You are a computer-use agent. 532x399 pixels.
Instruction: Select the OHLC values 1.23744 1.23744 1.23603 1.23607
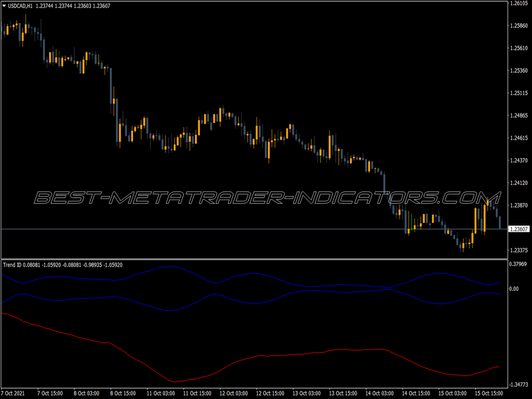pos(73,6)
